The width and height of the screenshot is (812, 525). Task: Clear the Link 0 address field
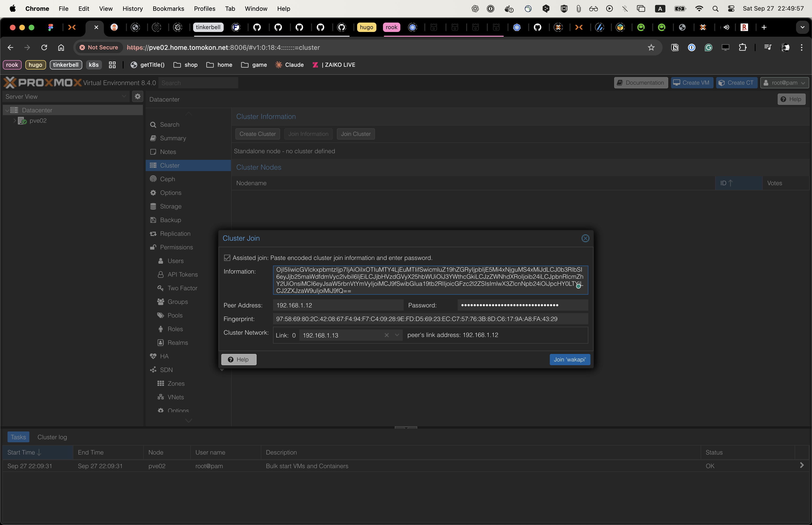[386, 335]
